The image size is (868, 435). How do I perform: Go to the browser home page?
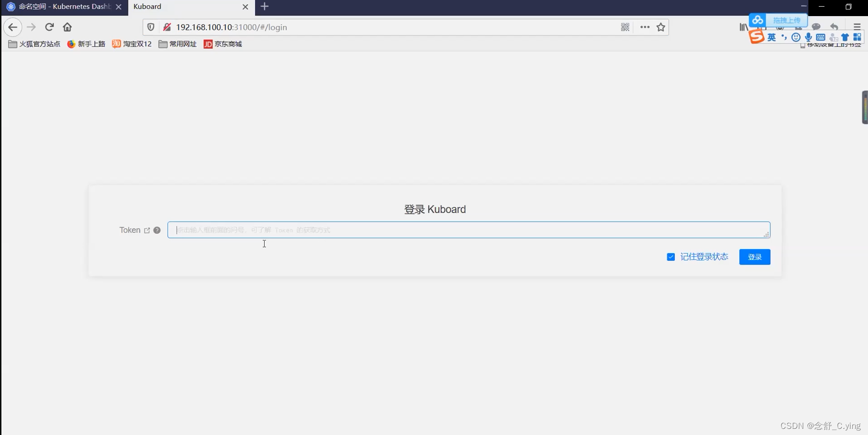(67, 27)
